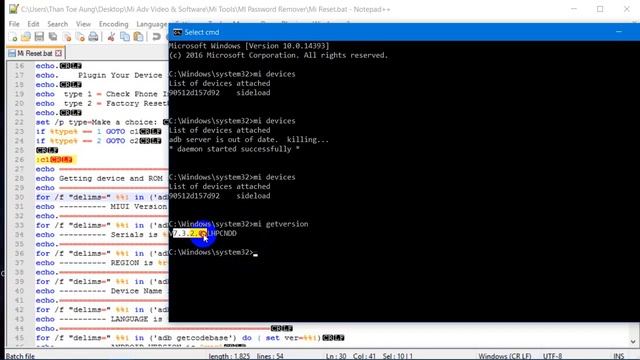Click 'length : 1,825' in status bar

click(229, 356)
